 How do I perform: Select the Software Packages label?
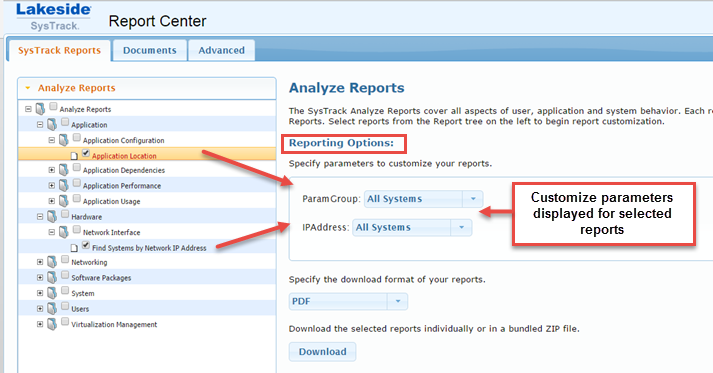pyautogui.click(x=101, y=277)
